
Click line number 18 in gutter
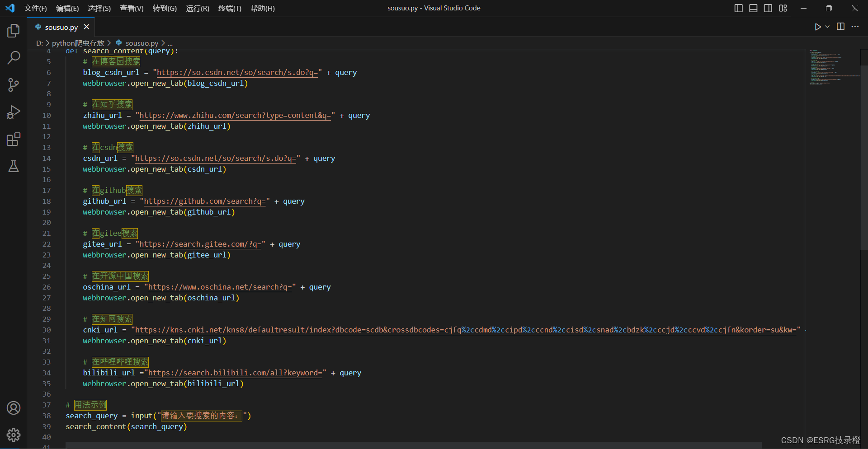(x=47, y=201)
